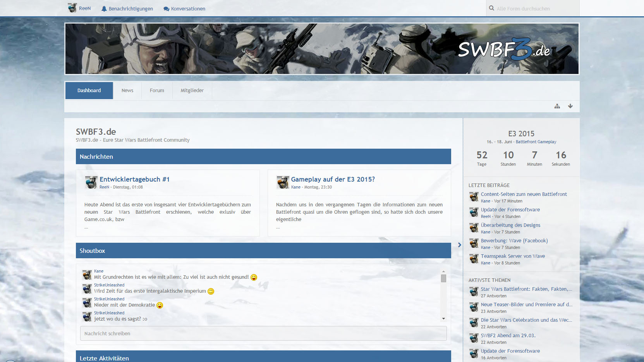Click avatar beside Neue Teaser-Bilder topic
Image resolution: width=644 pixels, height=362 pixels.
474,307
